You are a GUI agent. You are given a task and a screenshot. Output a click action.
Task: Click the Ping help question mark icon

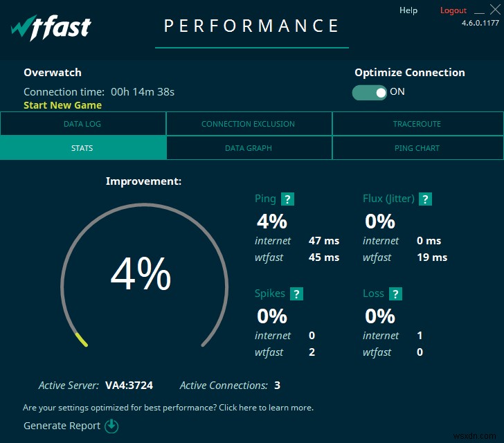[x=287, y=199]
